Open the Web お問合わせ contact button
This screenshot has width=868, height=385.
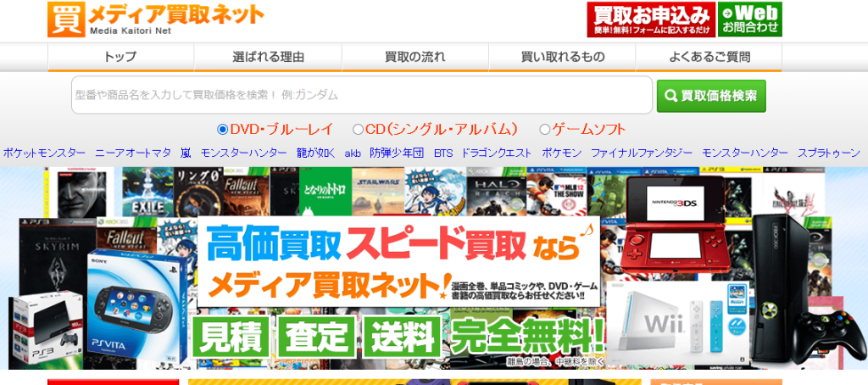click(750, 20)
